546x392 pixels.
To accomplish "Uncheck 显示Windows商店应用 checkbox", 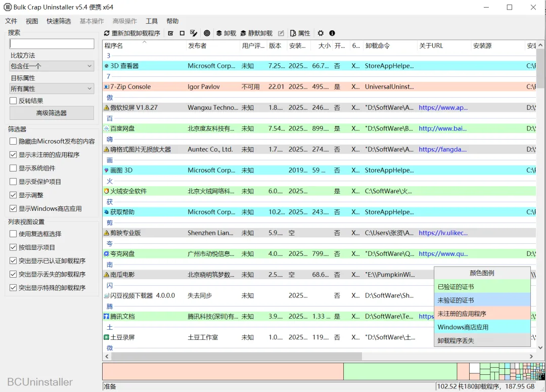I will point(13,208).
